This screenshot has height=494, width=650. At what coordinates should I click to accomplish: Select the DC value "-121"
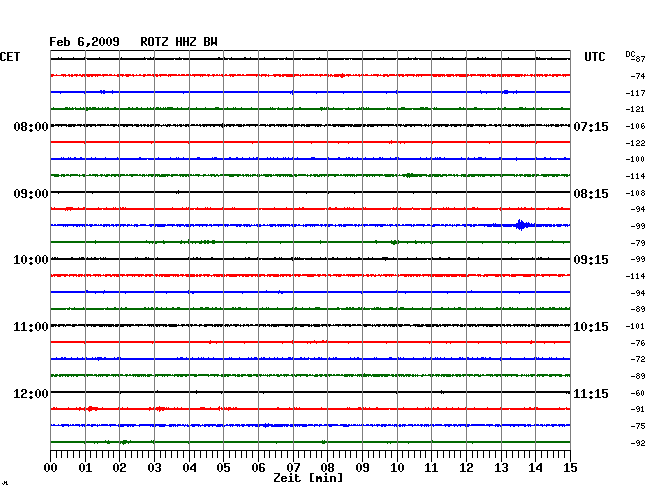(635, 109)
